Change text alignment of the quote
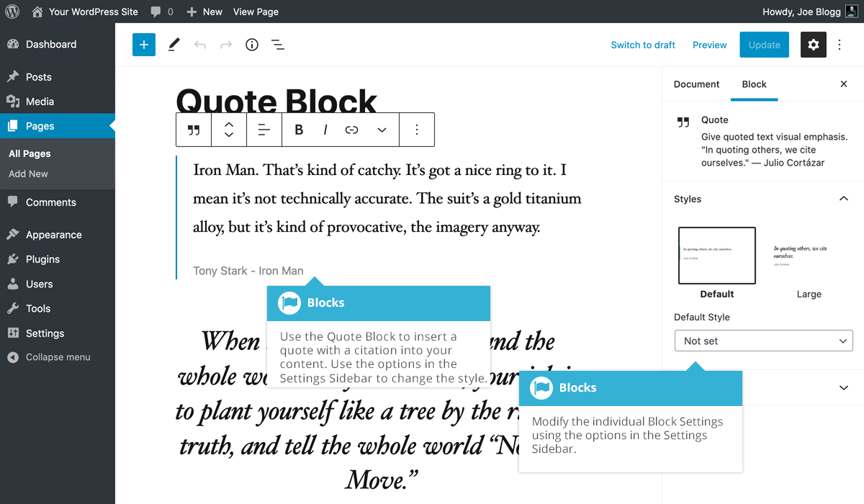The image size is (864, 504). [x=264, y=130]
